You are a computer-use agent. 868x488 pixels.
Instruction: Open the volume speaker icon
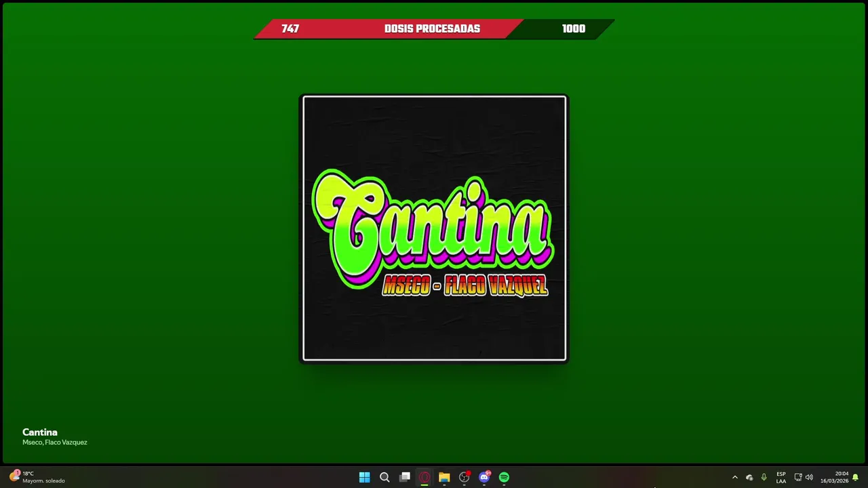(x=809, y=477)
